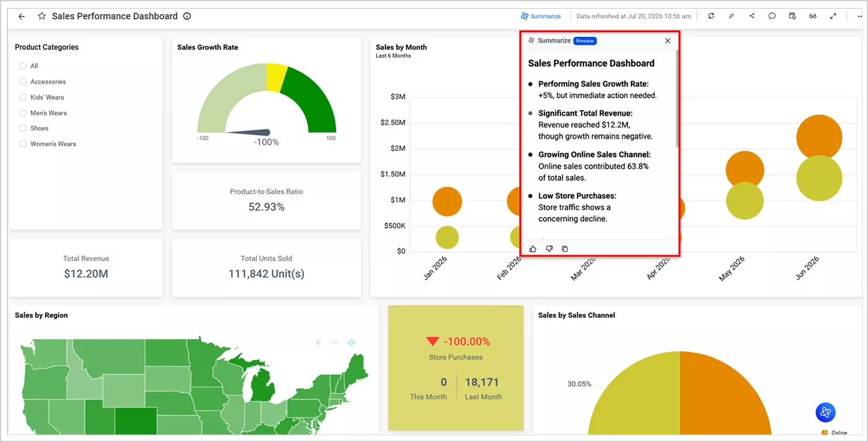This screenshot has height=442, width=868.
Task: Reset the Sales by Region map view
Action: 351,343
